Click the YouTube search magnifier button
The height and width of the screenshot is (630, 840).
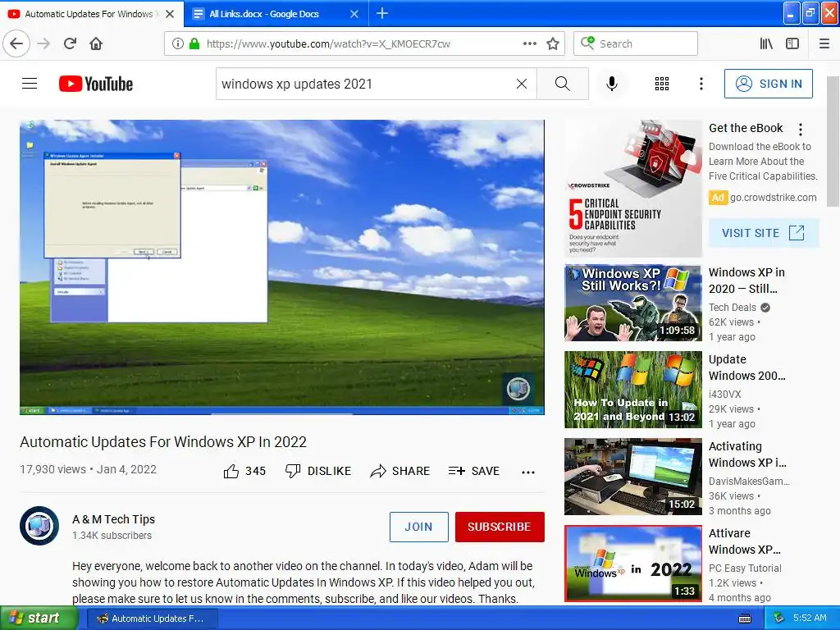click(563, 84)
